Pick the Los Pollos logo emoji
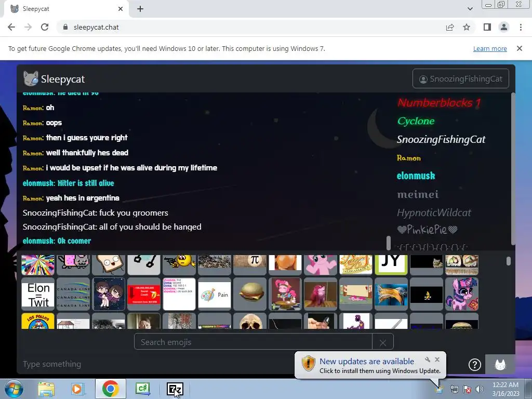Viewport: 532px width, 399px height. [38, 321]
